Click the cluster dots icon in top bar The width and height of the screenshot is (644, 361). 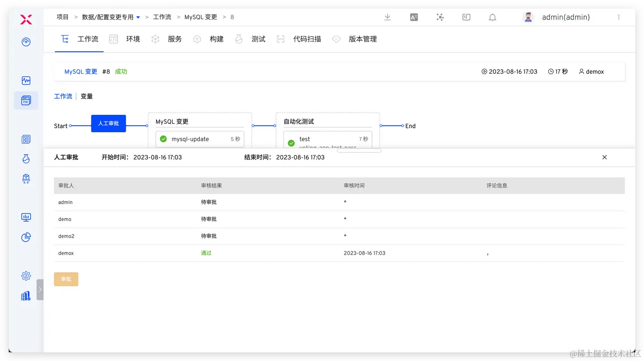point(440,17)
